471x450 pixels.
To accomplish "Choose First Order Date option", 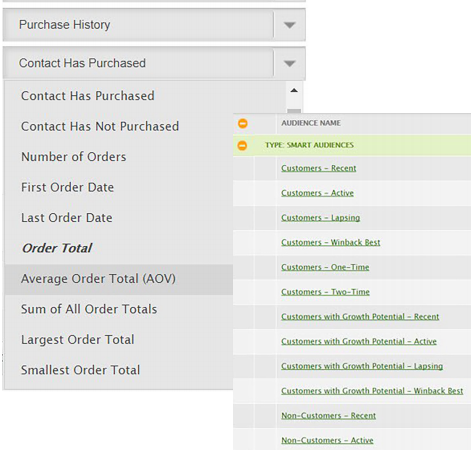I will click(x=67, y=187).
